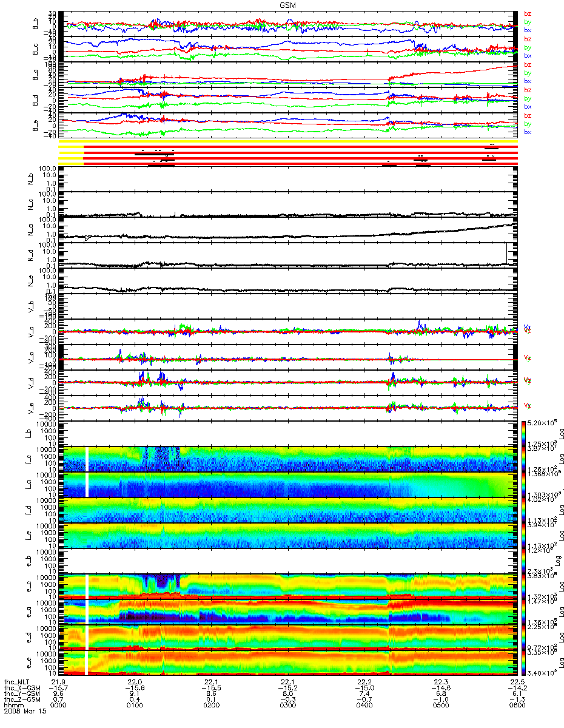Click the red bz legend of the B_b panel
This screenshot has height=728, width=564.
coord(528,13)
